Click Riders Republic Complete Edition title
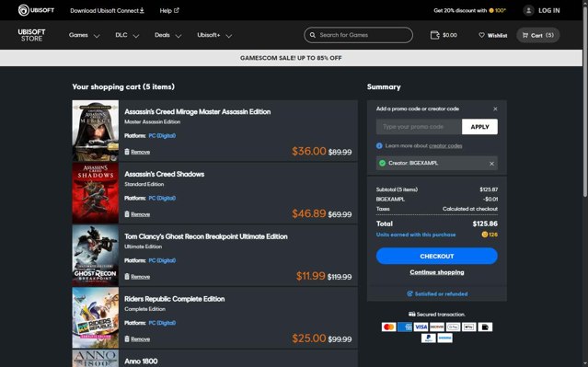 tap(174, 299)
